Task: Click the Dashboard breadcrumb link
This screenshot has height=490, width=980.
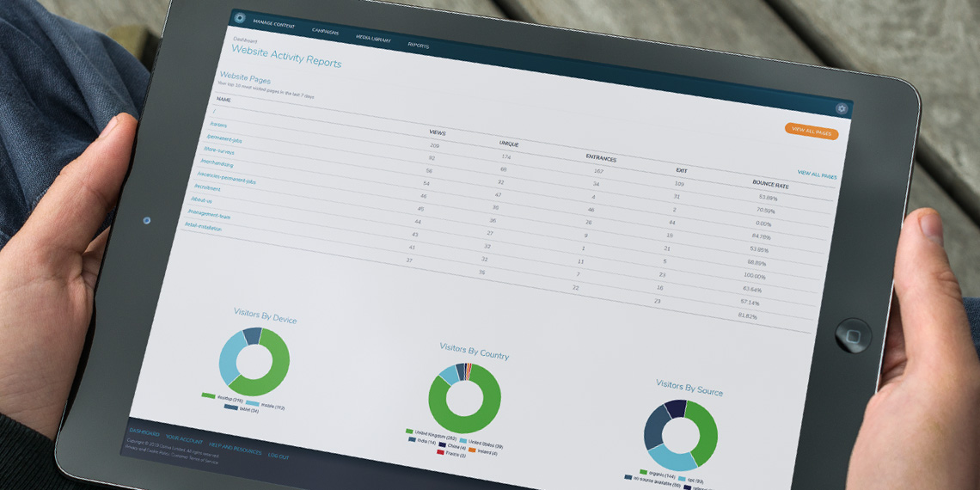Action: (x=244, y=40)
